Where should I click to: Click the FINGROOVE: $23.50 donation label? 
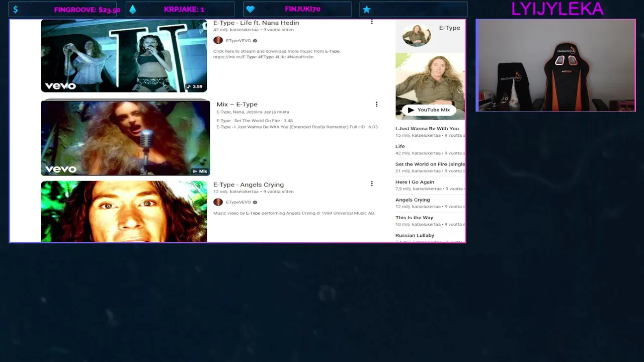[87, 10]
